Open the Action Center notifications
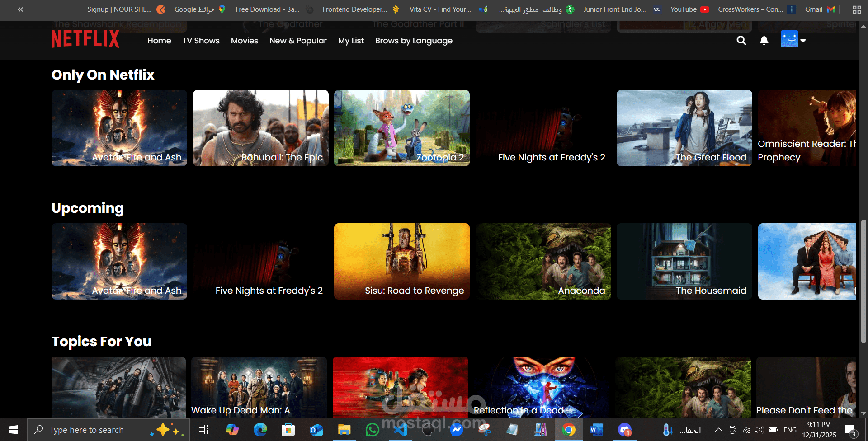This screenshot has width=868, height=441. coord(850,430)
